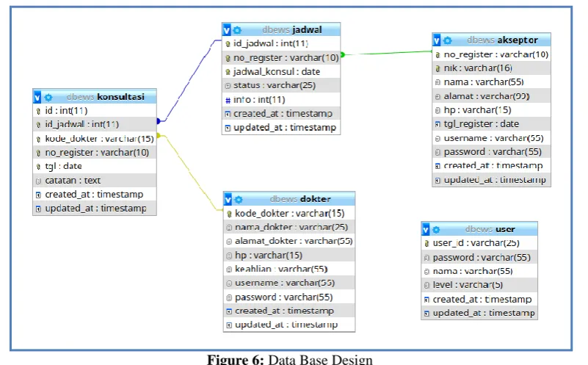Click the key icon beside akseptor no_register
The width and height of the screenshot is (588, 365).
[438, 55]
